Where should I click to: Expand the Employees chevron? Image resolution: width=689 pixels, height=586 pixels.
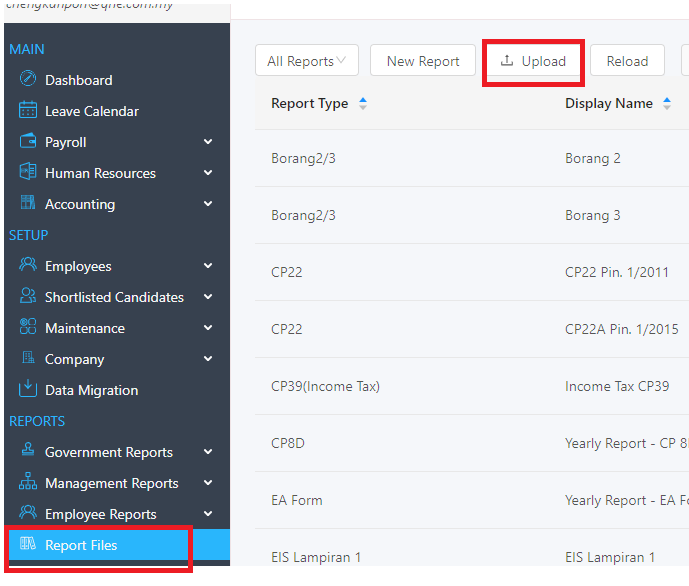208,265
